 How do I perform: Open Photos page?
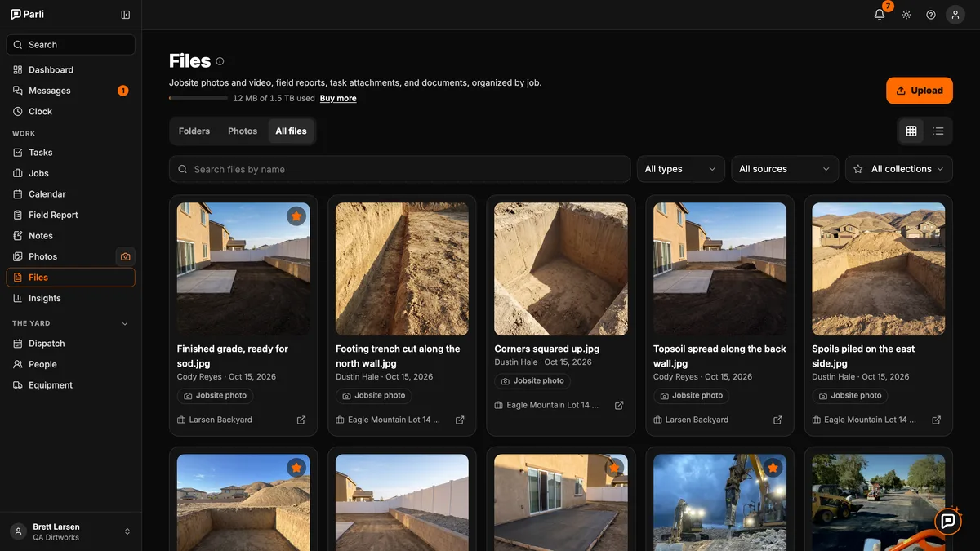59,256
